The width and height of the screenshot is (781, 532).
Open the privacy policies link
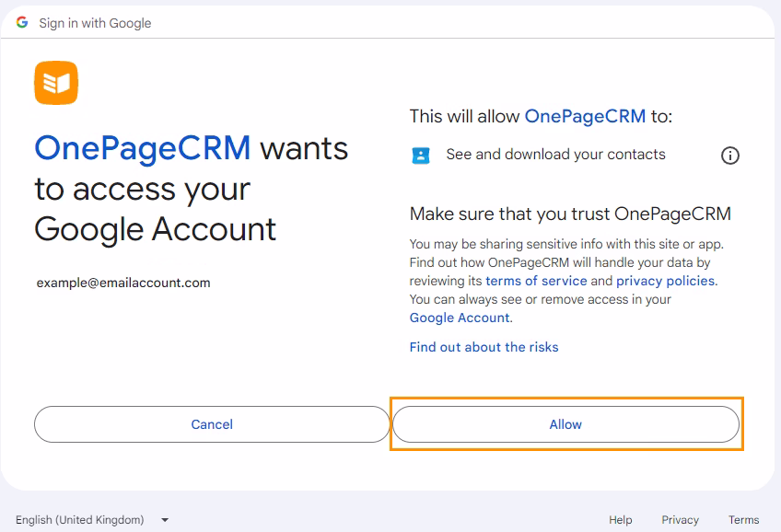(x=666, y=281)
